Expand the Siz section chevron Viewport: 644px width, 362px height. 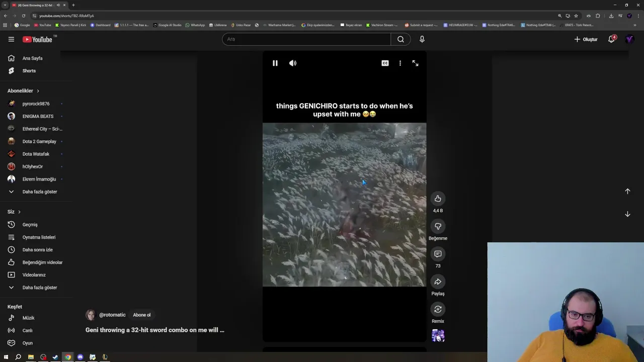19,212
